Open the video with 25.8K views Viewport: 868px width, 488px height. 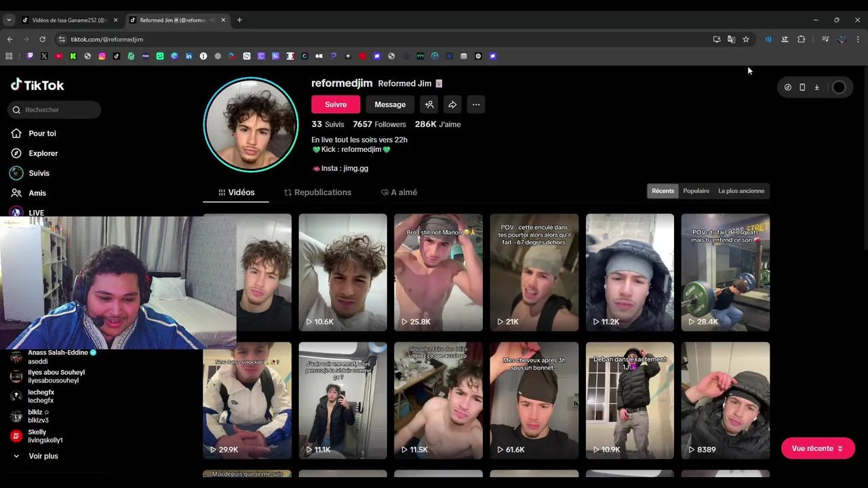click(439, 272)
